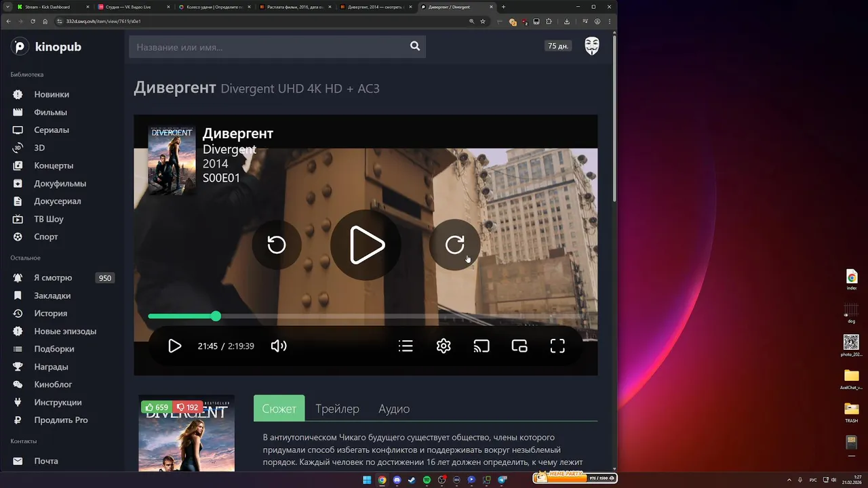Toggle picture-in-picture mode

pyautogui.click(x=519, y=346)
